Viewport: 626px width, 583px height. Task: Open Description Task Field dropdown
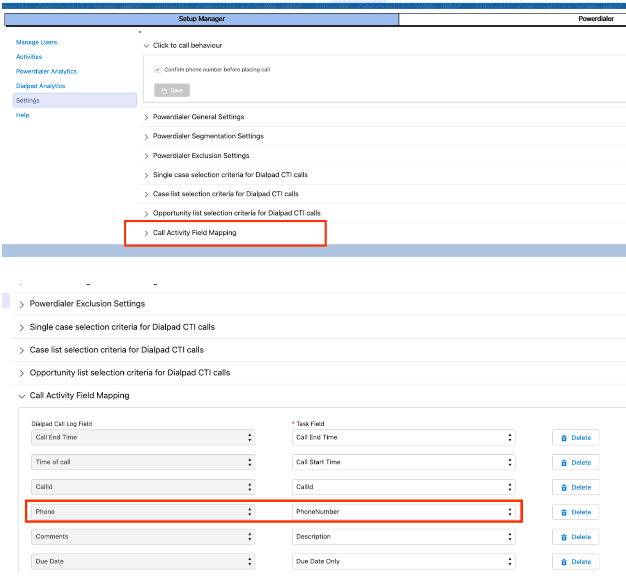pos(404,537)
